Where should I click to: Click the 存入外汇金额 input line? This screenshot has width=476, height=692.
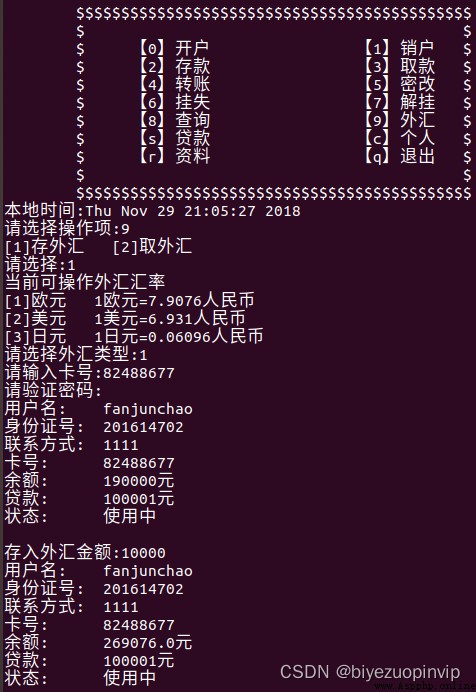tap(85, 553)
